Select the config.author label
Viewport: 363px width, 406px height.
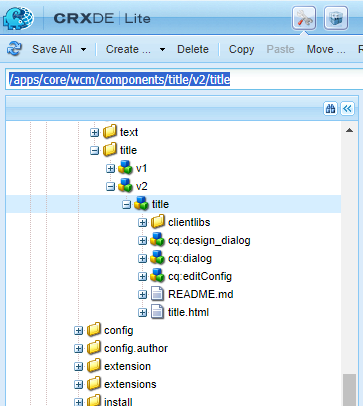pos(136,348)
